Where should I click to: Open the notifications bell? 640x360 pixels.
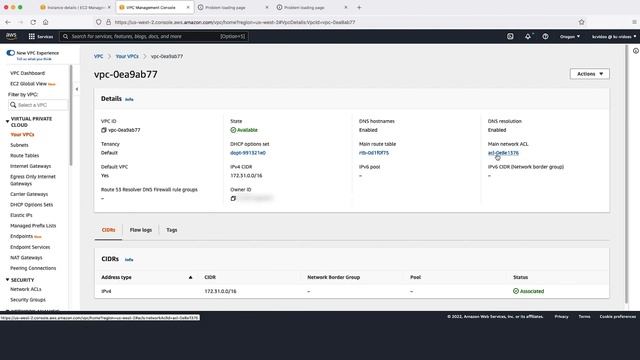(528, 36)
